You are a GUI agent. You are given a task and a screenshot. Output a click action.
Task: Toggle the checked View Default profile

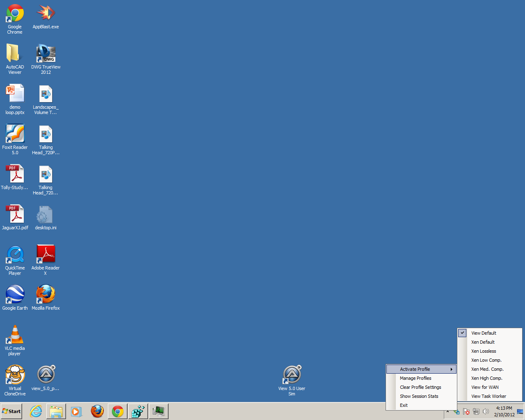pos(484,333)
